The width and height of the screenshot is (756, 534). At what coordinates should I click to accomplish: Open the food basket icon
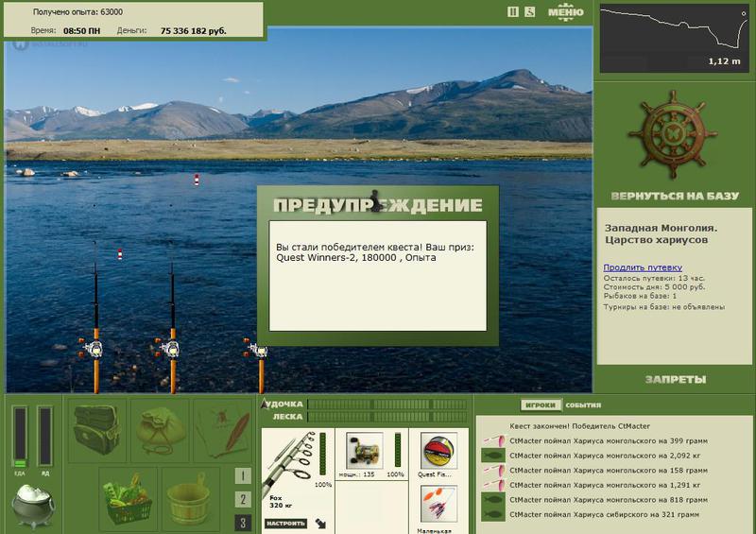(x=129, y=498)
